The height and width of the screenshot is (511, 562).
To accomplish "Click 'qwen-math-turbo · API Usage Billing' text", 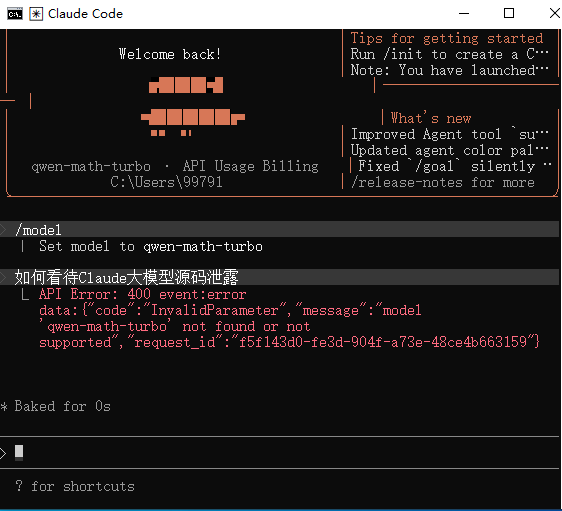I will (175, 166).
